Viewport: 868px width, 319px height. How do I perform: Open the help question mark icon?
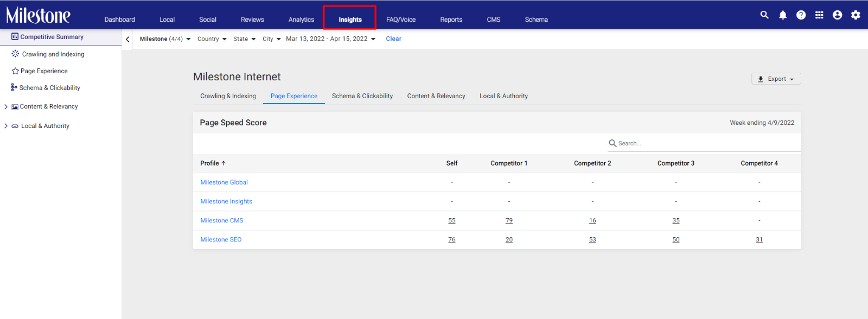point(801,15)
